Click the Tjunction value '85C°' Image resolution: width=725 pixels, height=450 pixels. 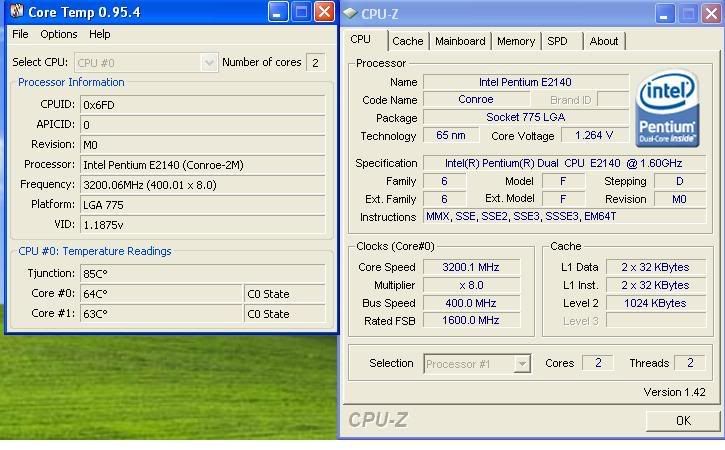[203, 274]
